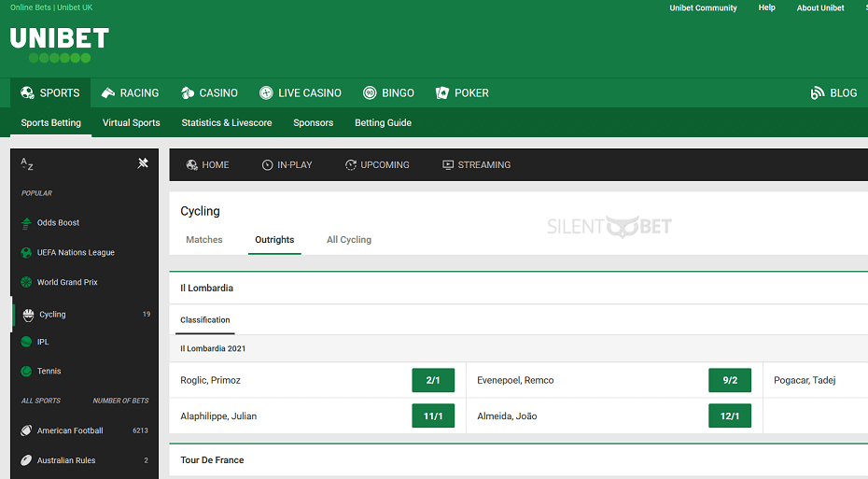This screenshot has height=479, width=868.
Task: Select the Matches tab under Cycling
Action: pos(204,240)
